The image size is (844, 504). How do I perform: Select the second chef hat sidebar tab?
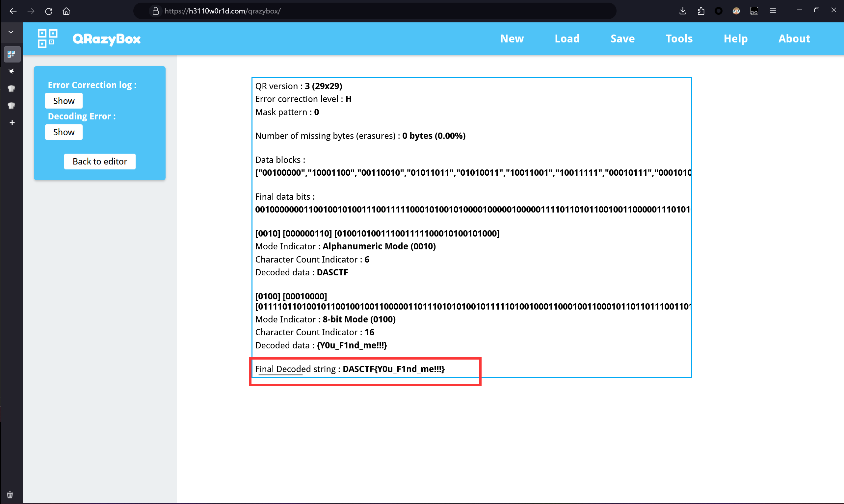click(12, 106)
